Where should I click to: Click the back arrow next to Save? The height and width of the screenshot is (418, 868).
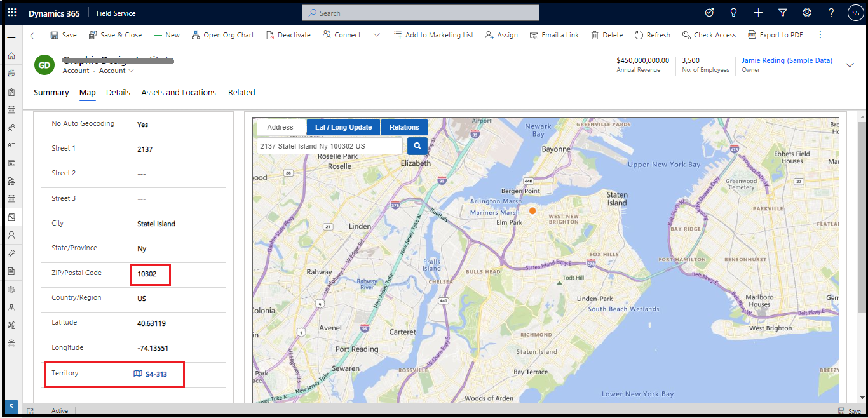(33, 35)
